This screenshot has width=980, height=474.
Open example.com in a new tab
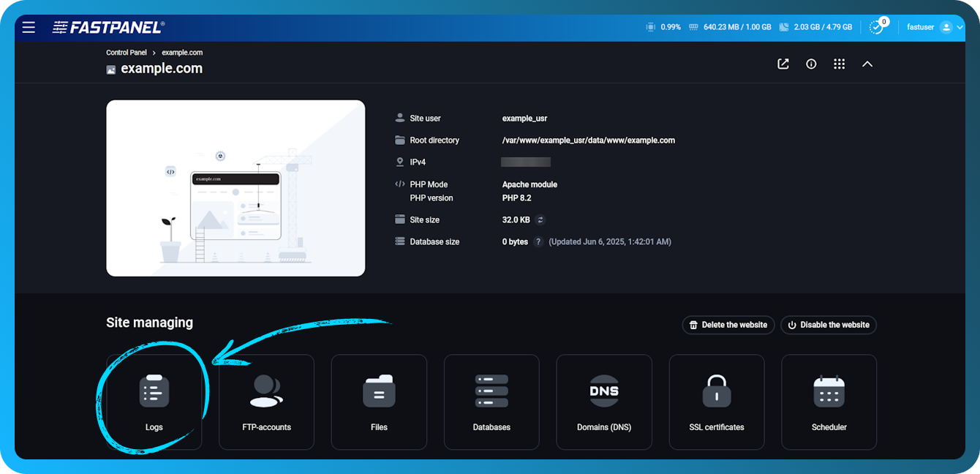click(783, 64)
